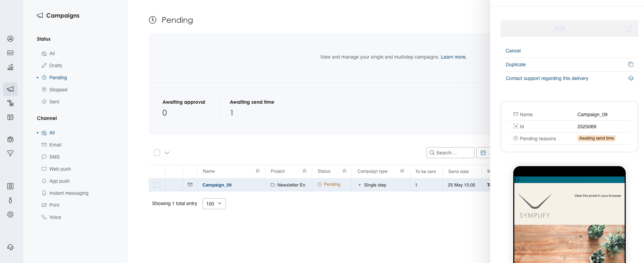Open Campaigns megaphone icon in sidebar

click(x=10, y=89)
